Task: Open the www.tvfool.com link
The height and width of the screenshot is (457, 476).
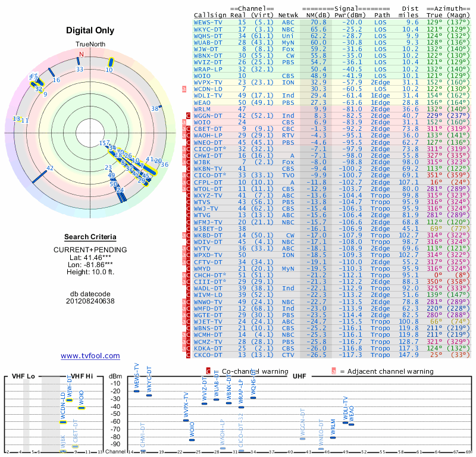Action: 90,356
